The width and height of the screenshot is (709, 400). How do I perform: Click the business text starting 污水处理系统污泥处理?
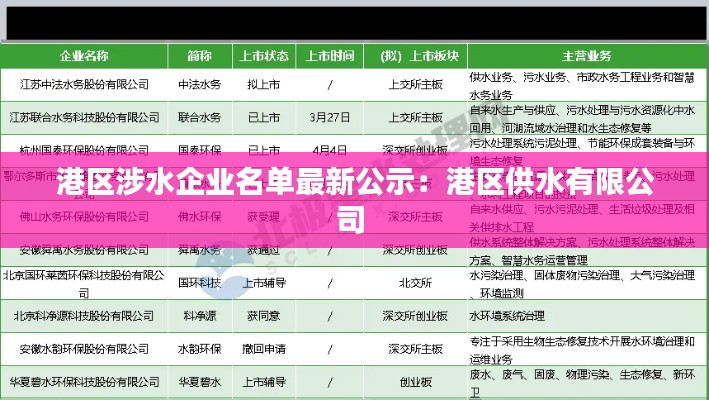click(582, 151)
